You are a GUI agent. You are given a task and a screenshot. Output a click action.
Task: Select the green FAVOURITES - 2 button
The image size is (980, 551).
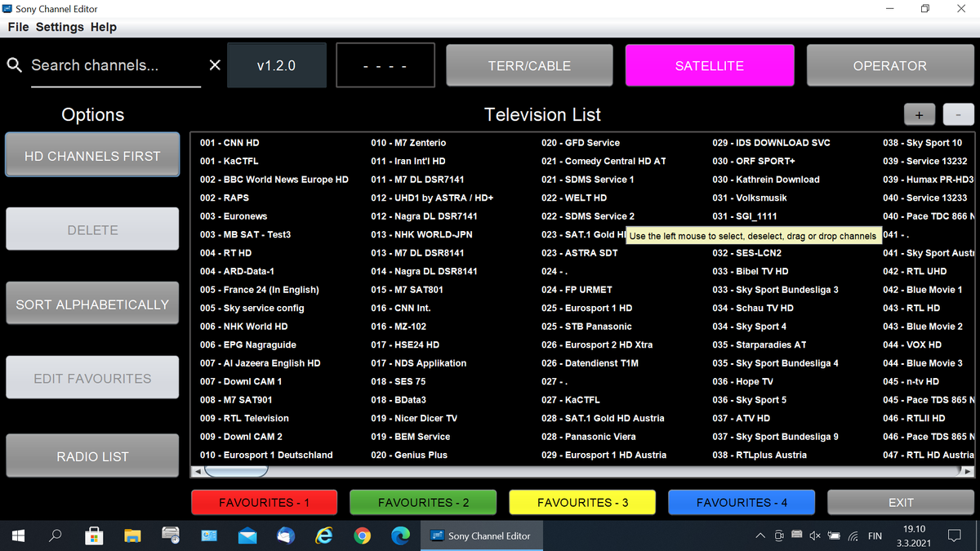click(x=423, y=503)
